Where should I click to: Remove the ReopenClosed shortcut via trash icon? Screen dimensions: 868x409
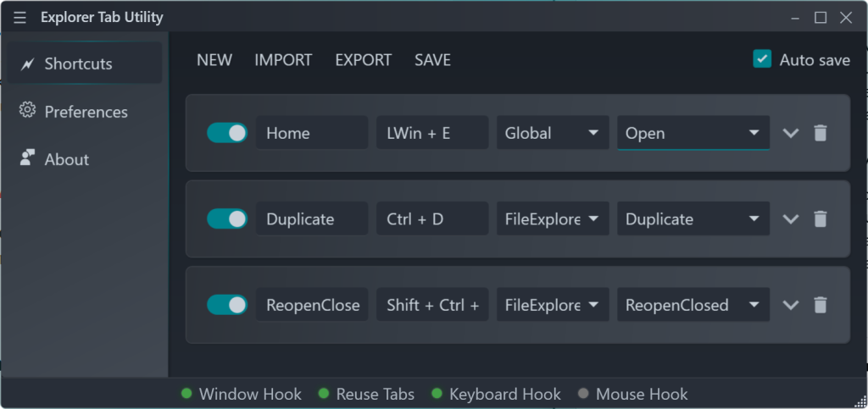tap(820, 305)
